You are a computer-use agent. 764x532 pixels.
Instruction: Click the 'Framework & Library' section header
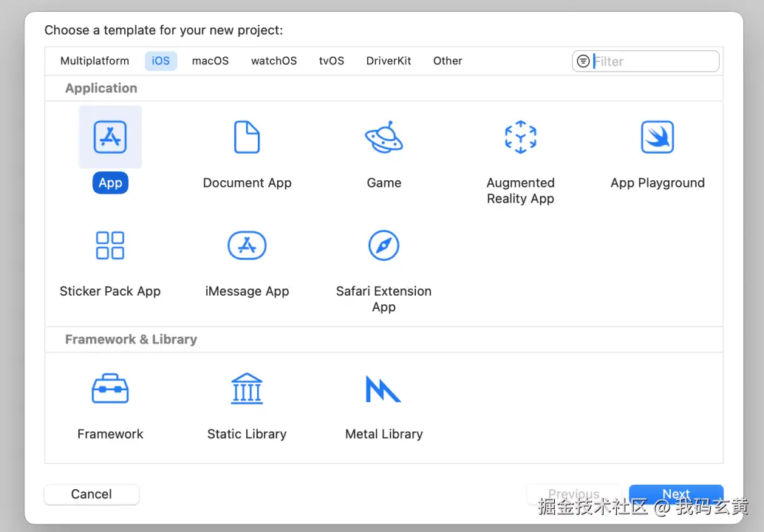pos(131,339)
